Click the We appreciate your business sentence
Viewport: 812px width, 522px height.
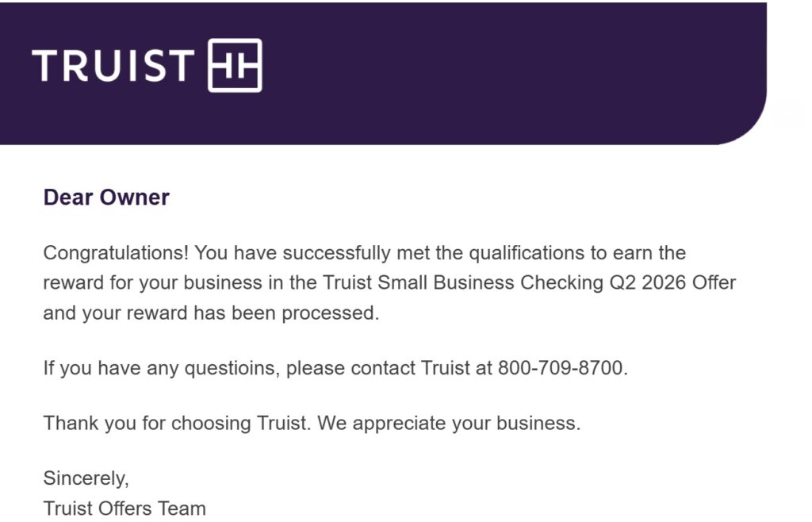(x=449, y=423)
